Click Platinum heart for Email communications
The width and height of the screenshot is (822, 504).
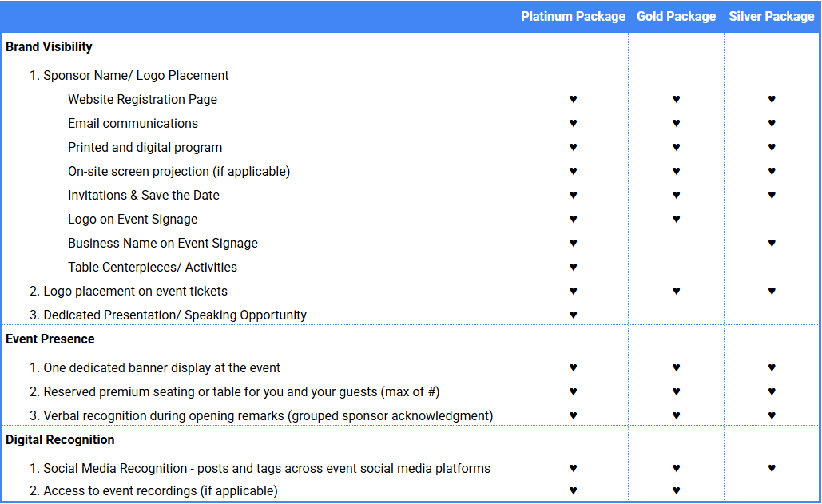click(x=573, y=123)
